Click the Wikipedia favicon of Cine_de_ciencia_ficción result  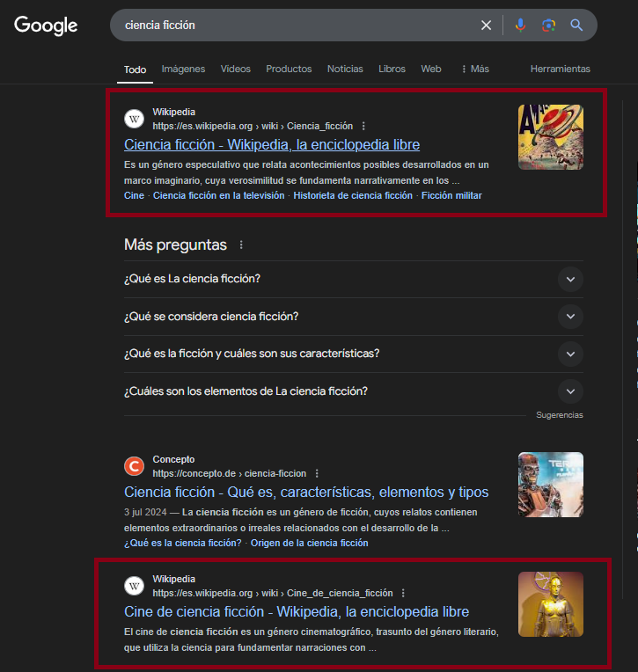click(x=135, y=586)
